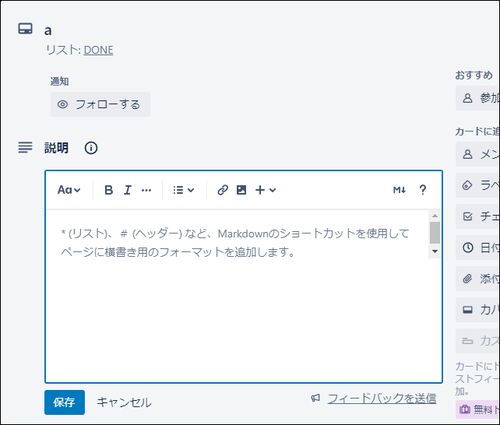
Task: Click inside the description text area
Action: 237,295
